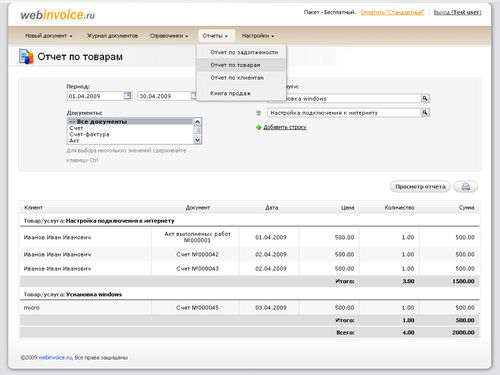Click the report icon next to Отчет по товарам title
This screenshot has height=375, width=500.
pos(26,56)
